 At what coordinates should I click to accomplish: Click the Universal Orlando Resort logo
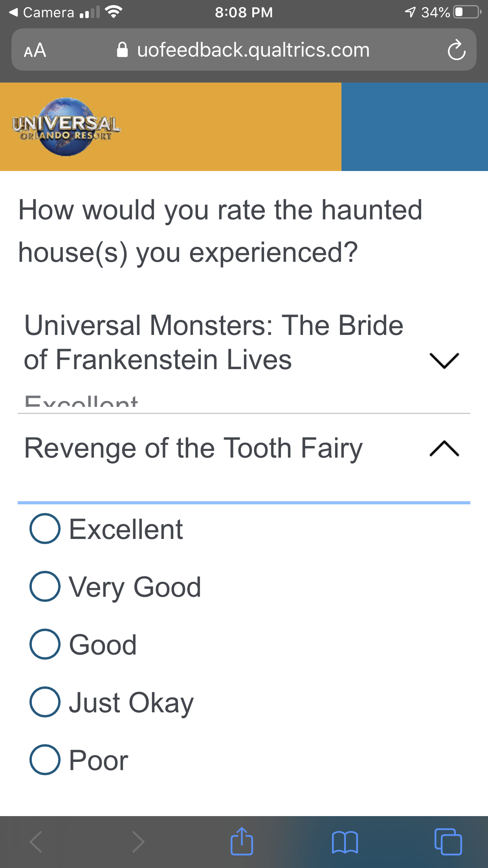point(66,127)
